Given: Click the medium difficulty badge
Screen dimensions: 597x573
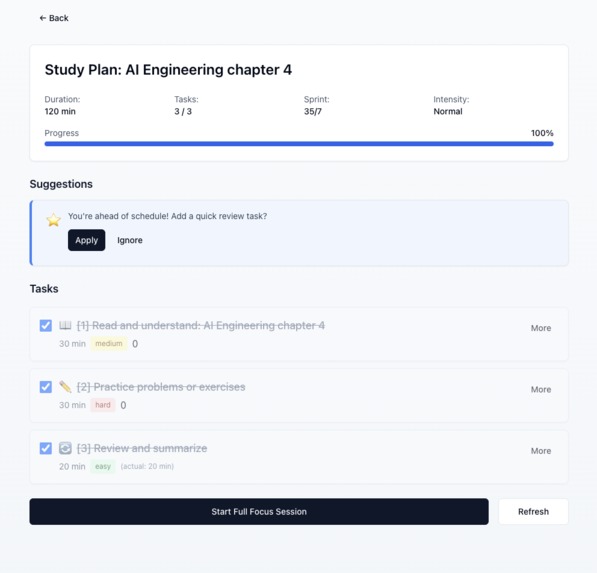Looking at the screenshot, I should click(109, 343).
